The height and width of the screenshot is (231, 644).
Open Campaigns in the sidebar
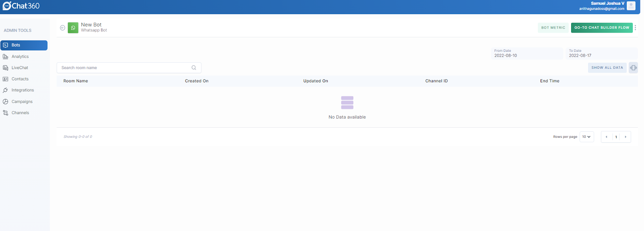[x=24, y=102]
